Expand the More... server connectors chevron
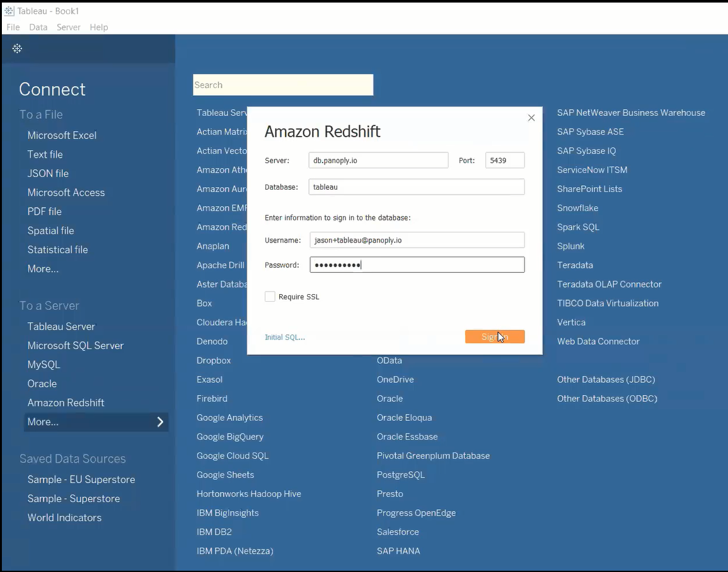The height and width of the screenshot is (572, 728). click(160, 422)
